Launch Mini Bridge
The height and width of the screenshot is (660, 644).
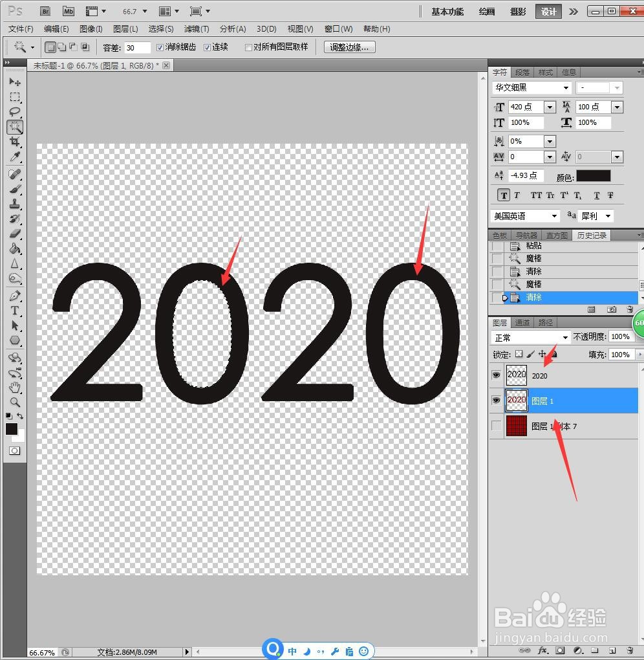click(x=69, y=12)
